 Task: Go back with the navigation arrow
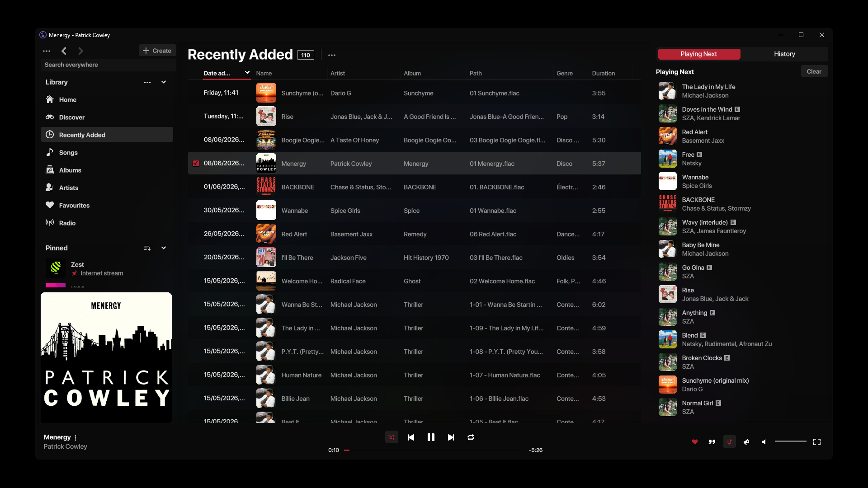(64, 51)
